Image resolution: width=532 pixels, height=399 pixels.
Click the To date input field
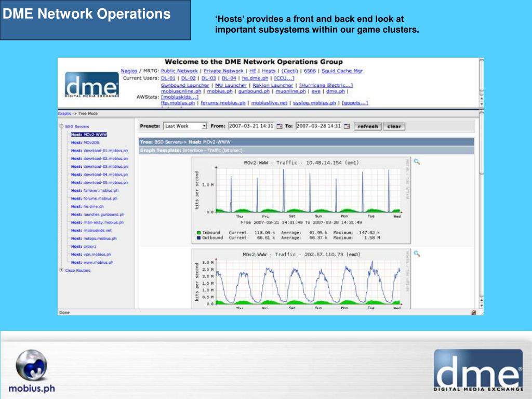point(318,126)
